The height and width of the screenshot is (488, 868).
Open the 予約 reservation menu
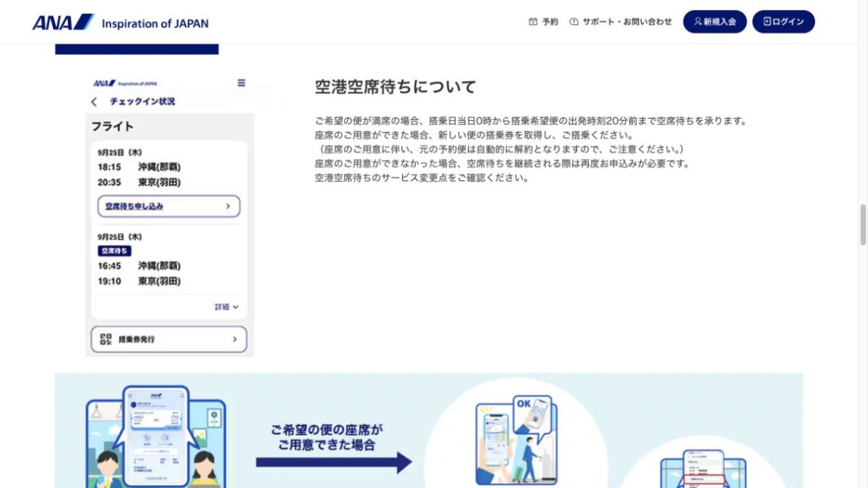click(x=544, y=22)
